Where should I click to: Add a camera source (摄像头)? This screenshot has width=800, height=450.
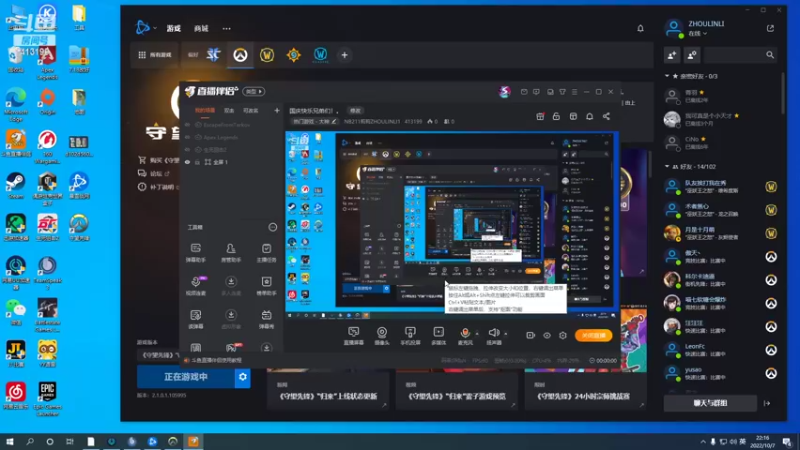pyautogui.click(x=382, y=336)
